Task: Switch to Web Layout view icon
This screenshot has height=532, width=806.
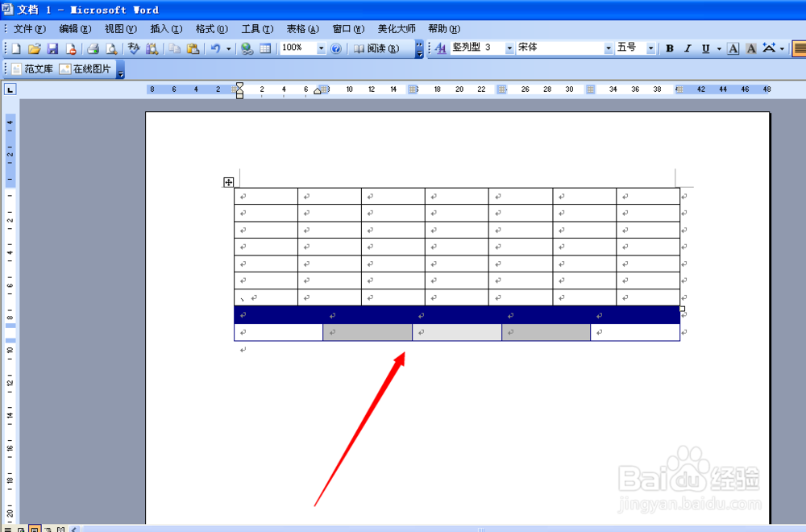Action: click(21, 529)
